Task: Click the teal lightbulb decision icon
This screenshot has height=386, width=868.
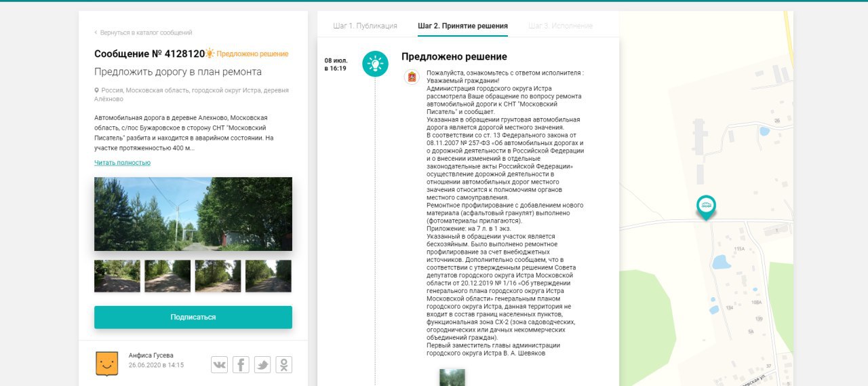Action: pos(375,64)
